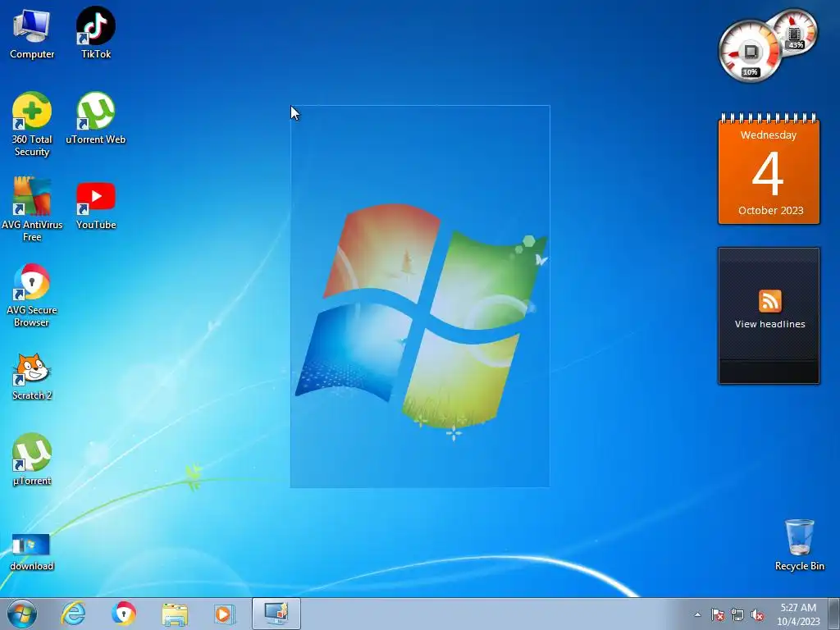The image size is (840, 630).
Task: Select the Scratch 2 shortcut
Action: tap(32, 377)
